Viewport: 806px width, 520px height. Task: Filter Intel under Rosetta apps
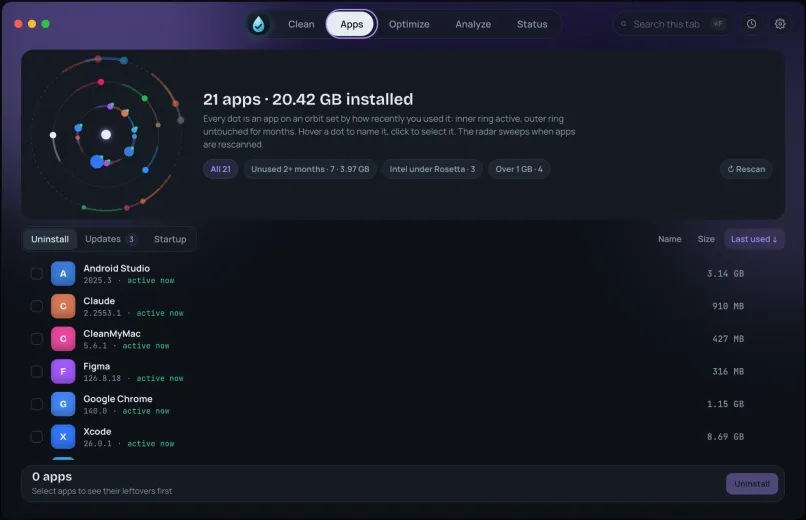pyautogui.click(x=432, y=169)
